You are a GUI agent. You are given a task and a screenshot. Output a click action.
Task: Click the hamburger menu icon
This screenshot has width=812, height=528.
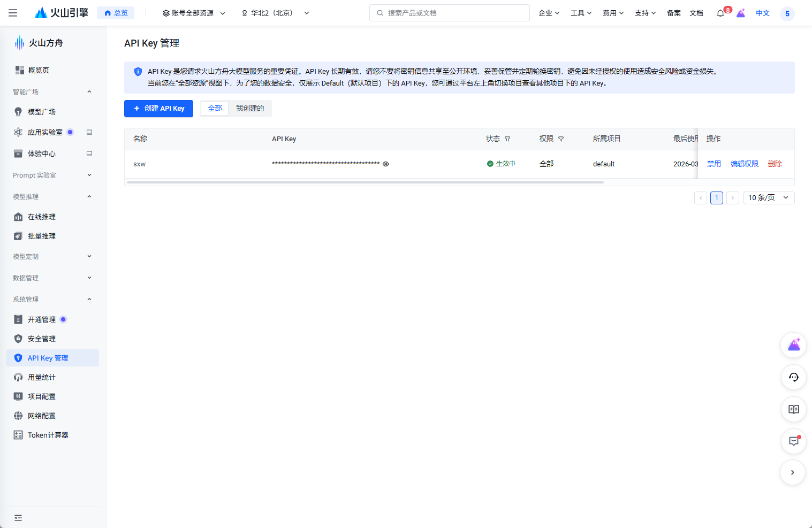(x=13, y=13)
